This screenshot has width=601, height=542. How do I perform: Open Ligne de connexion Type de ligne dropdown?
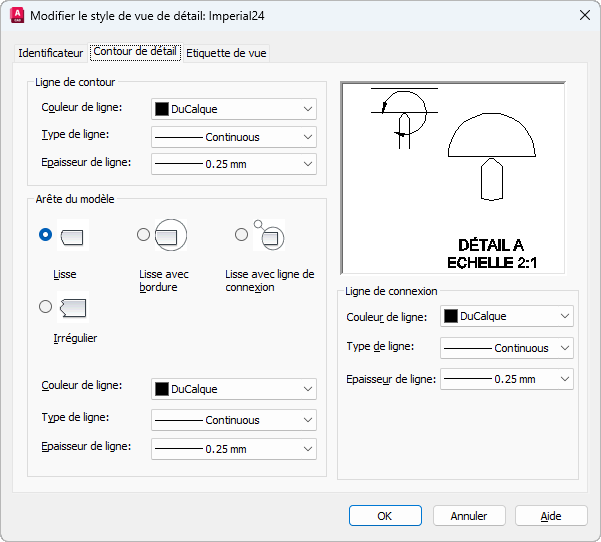coord(507,348)
